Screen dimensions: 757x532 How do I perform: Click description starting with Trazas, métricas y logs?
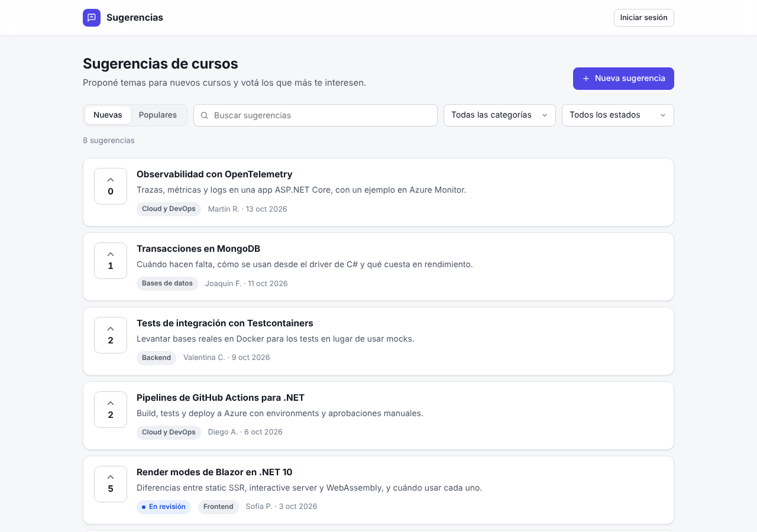pos(302,190)
